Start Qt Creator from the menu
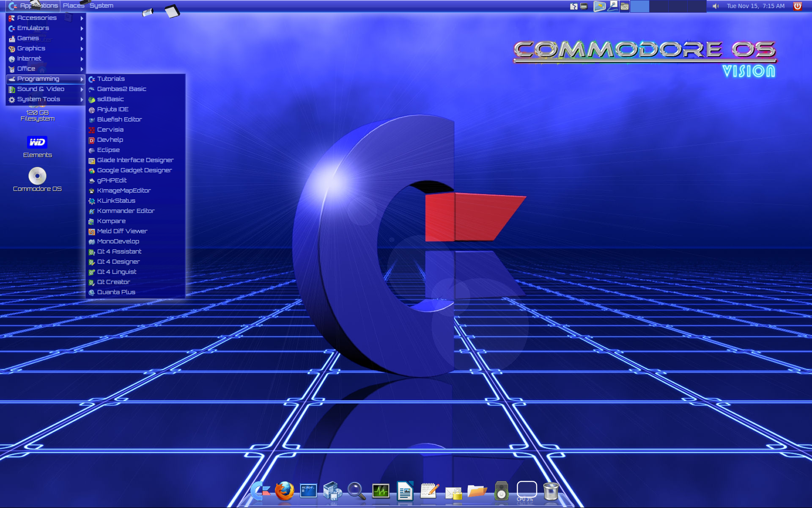The width and height of the screenshot is (812, 508). coord(113,282)
